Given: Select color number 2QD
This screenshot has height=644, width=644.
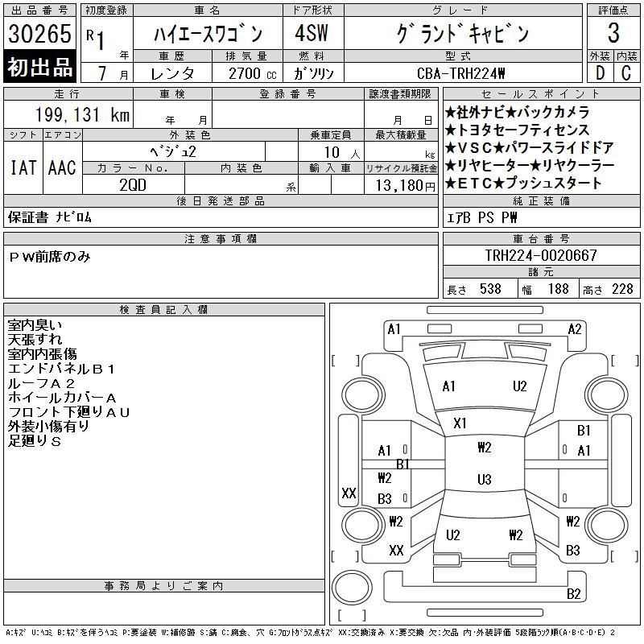Looking at the screenshot, I should 133,185.
